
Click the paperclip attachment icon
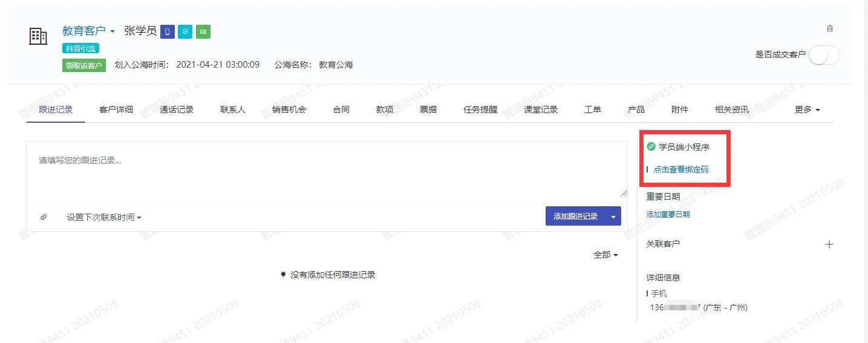[44, 217]
